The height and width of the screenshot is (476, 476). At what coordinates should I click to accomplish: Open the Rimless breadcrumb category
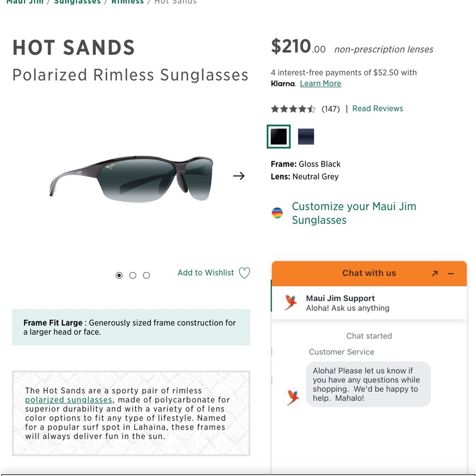pos(128,2)
